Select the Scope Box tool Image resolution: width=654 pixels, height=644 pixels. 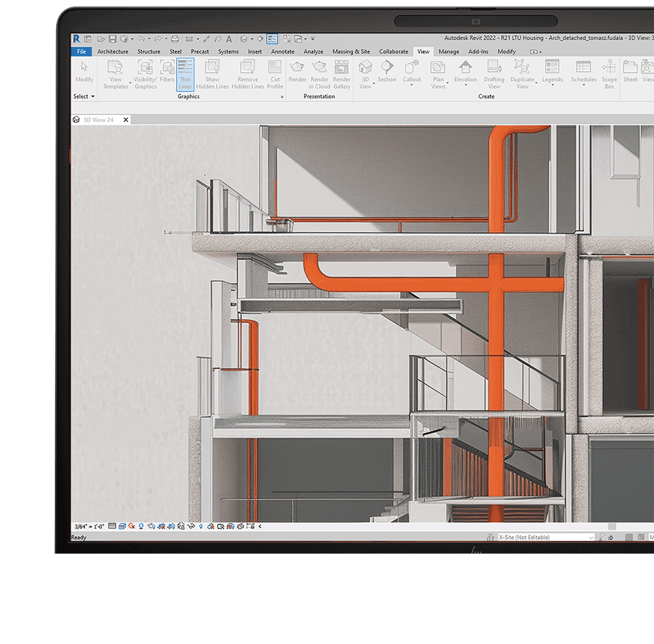point(609,72)
